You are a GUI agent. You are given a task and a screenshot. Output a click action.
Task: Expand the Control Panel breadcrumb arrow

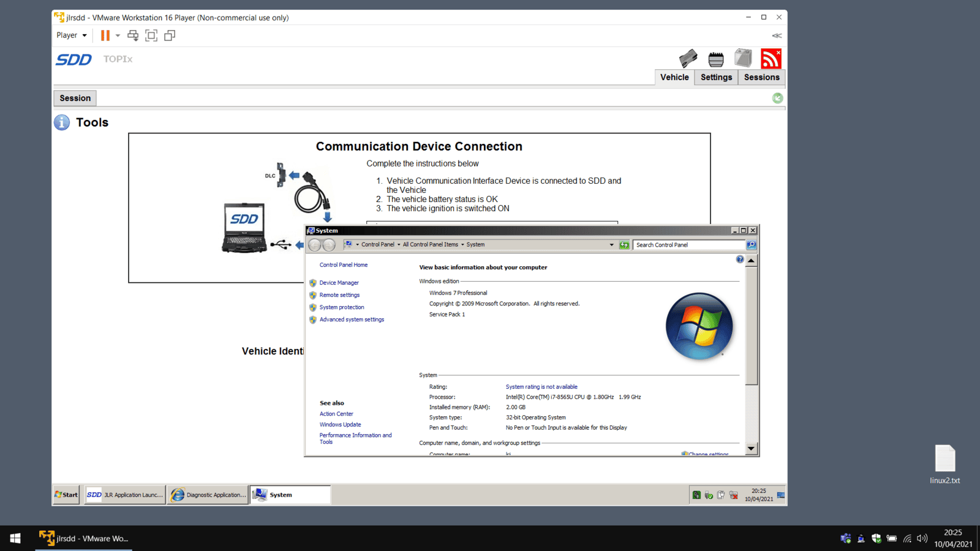click(x=399, y=245)
